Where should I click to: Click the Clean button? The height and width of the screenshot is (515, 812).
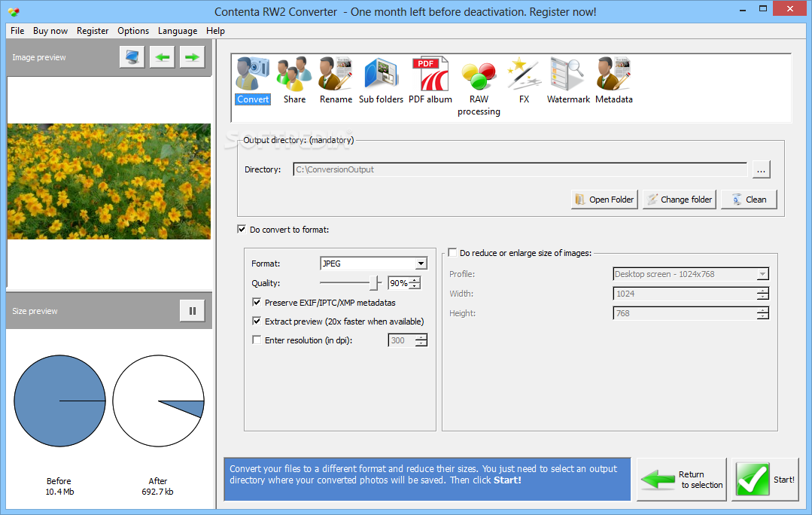click(x=749, y=200)
